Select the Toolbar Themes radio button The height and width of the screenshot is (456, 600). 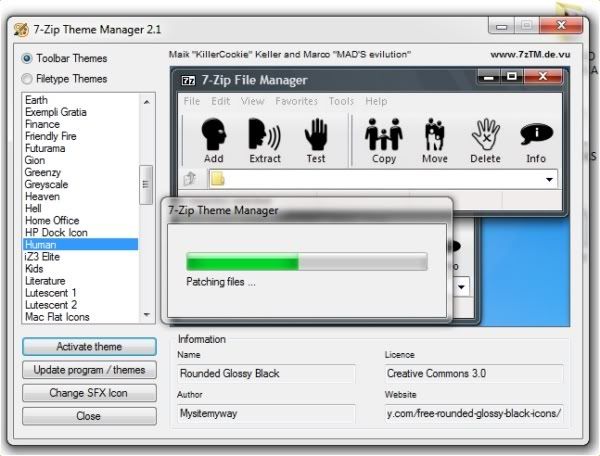(27, 59)
